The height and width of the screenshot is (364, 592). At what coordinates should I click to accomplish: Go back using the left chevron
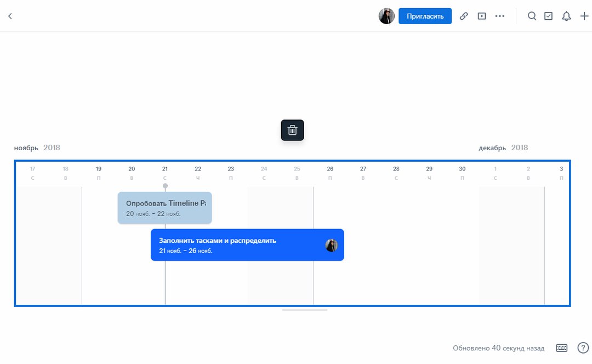click(10, 16)
